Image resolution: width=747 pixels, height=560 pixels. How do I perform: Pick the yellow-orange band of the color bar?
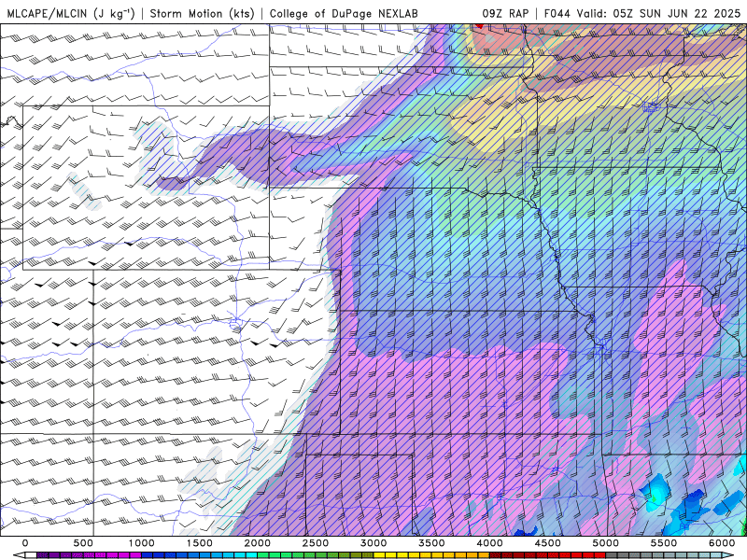tap(432, 555)
